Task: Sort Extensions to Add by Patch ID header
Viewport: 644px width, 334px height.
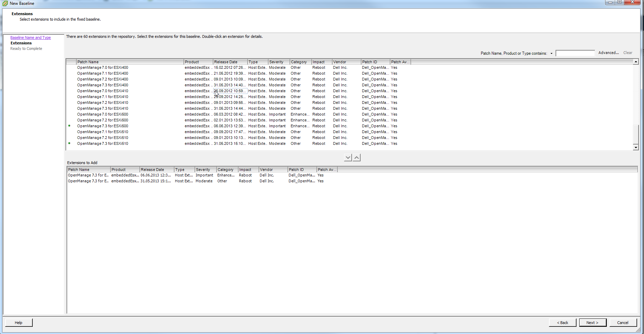Action: [x=302, y=170]
